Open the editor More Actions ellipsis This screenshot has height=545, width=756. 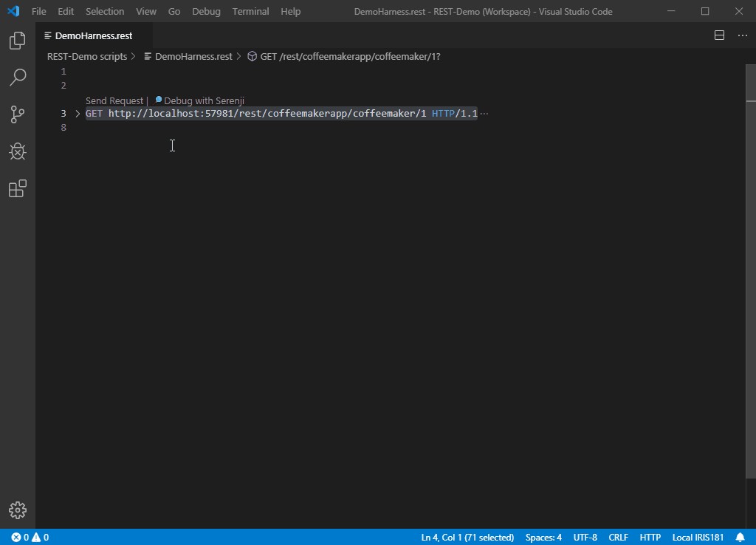[742, 35]
